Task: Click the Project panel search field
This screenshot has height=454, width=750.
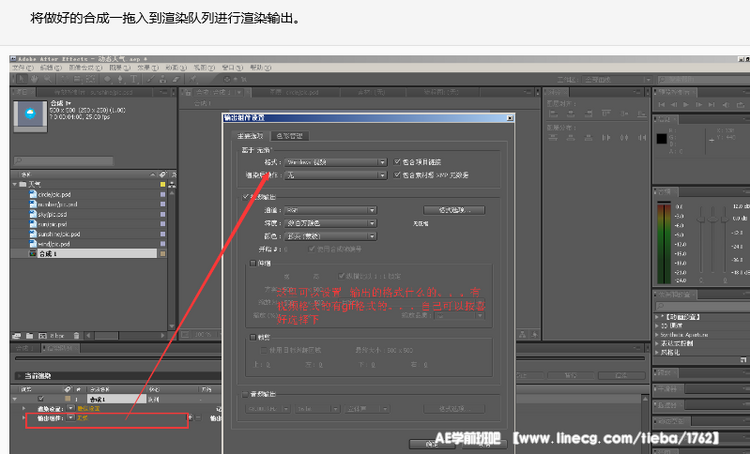Action: [x=63, y=161]
